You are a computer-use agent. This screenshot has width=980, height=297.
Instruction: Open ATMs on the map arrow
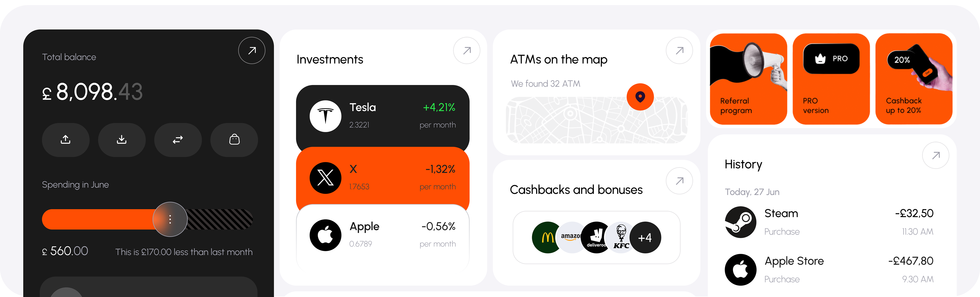pyautogui.click(x=679, y=51)
